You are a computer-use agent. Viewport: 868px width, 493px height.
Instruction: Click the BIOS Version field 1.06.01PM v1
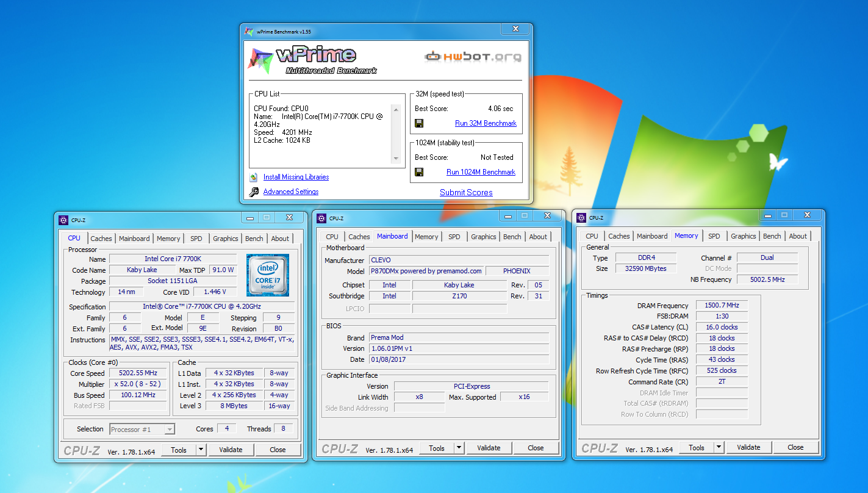tap(459, 348)
